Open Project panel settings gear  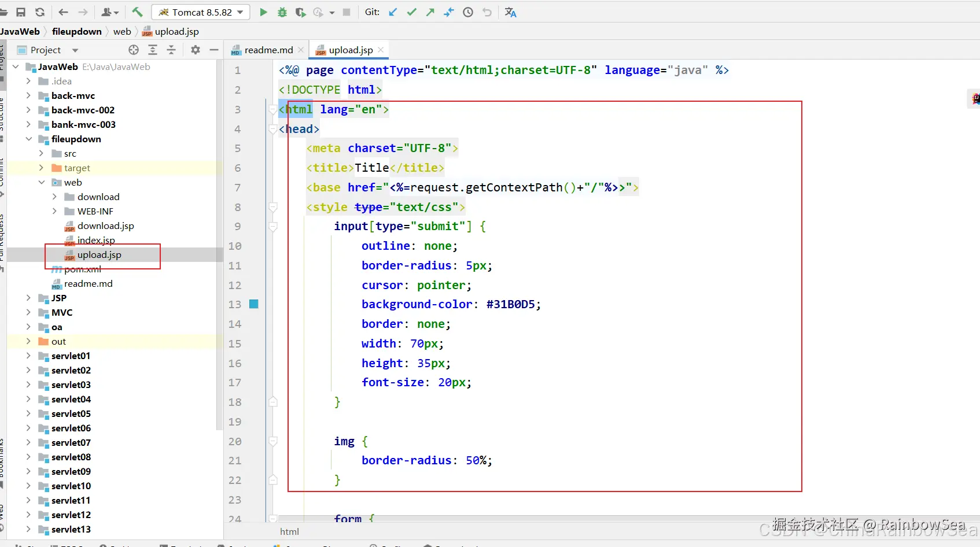coord(196,50)
